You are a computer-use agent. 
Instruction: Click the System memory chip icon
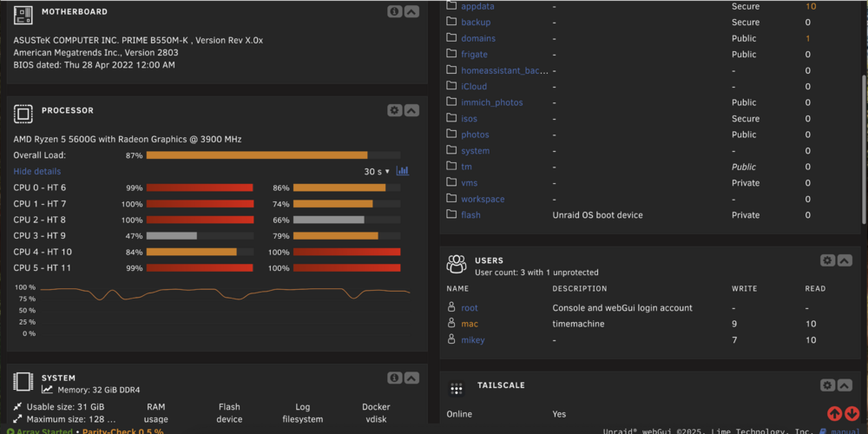(23, 382)
